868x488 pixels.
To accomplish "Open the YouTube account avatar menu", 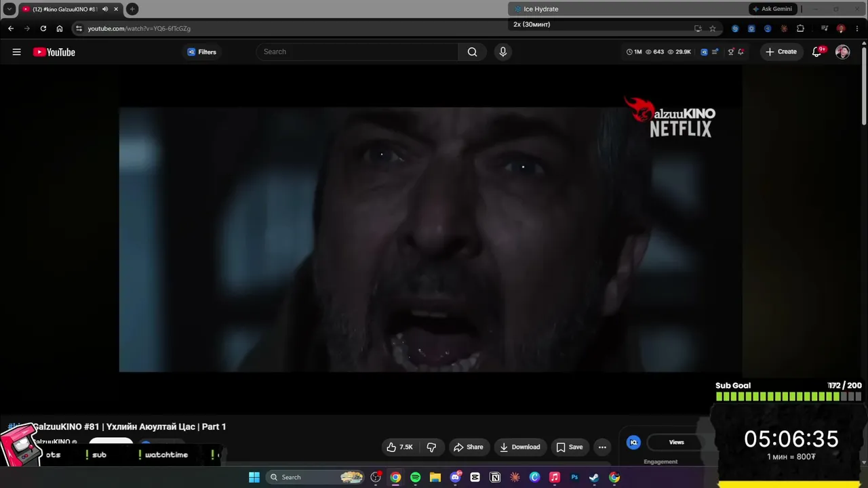I will (x=842, y=52).
